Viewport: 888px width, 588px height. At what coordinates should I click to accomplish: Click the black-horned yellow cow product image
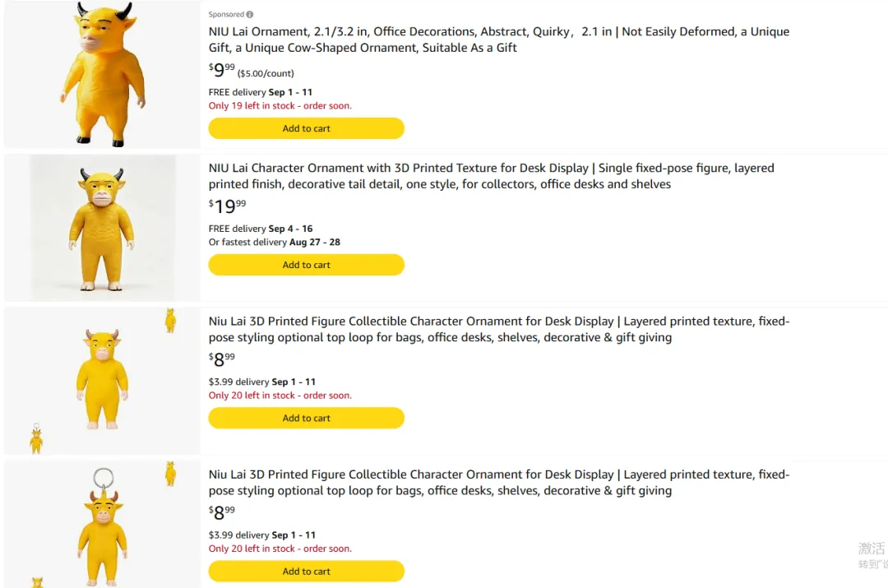coord(102,74)
